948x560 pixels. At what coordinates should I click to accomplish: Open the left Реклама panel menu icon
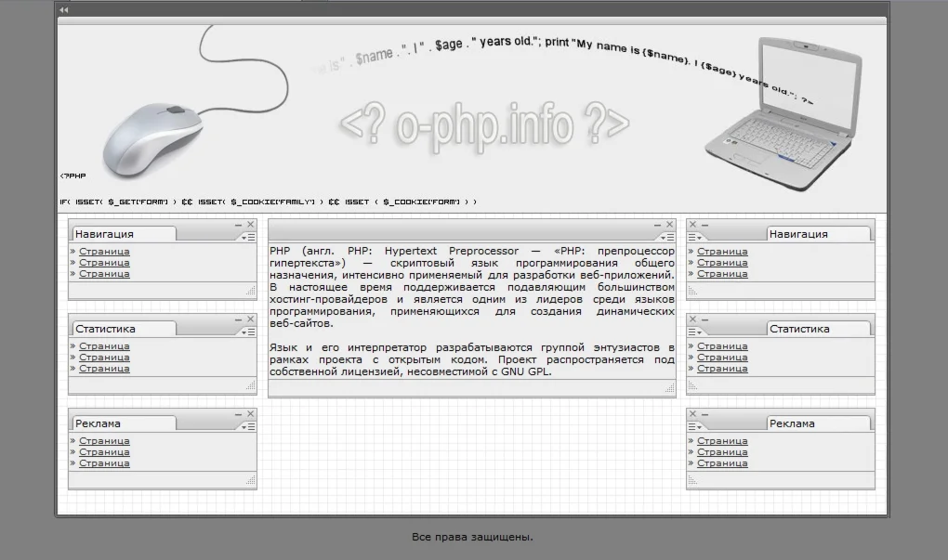(x=248, y=427)
